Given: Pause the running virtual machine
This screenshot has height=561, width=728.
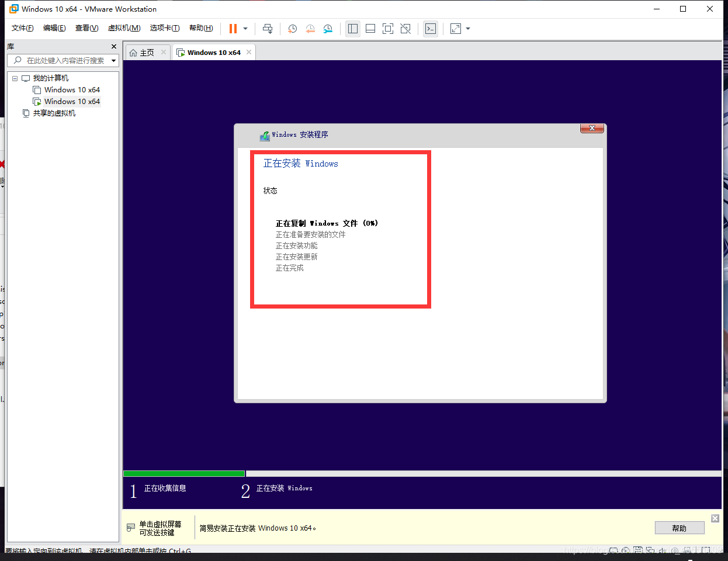Looking at the screenshot, I should pyautogui.click(x=233, y=29).
